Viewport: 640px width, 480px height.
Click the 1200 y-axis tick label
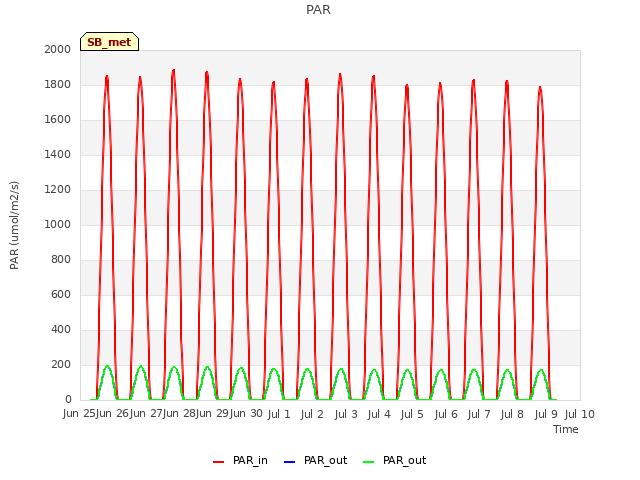click(x=58, y=189)
